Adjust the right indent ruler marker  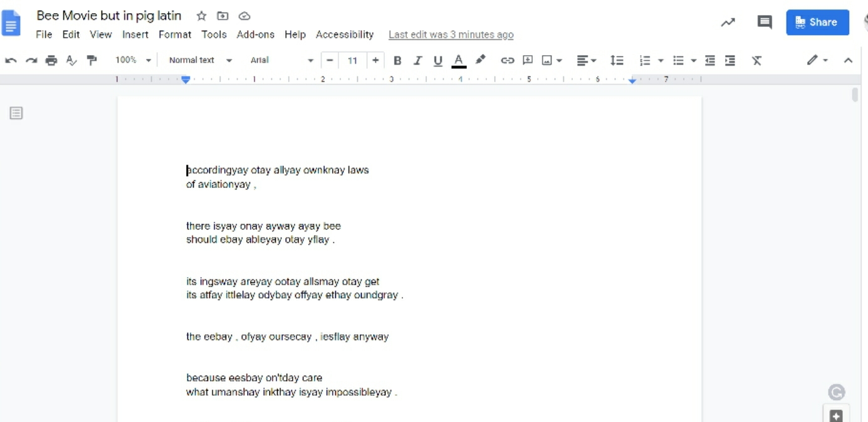(632, 80)
